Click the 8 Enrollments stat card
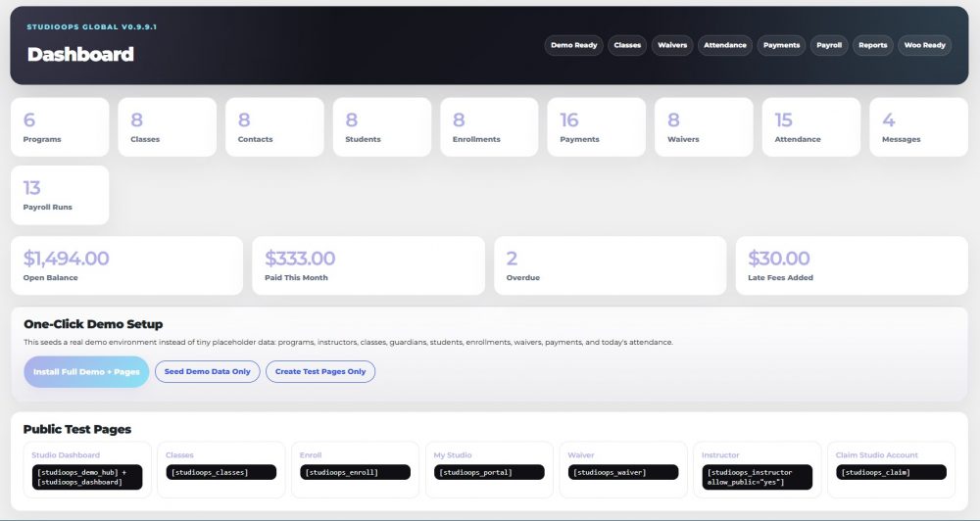Screen dimensions: 980x521 pos(489,126)
